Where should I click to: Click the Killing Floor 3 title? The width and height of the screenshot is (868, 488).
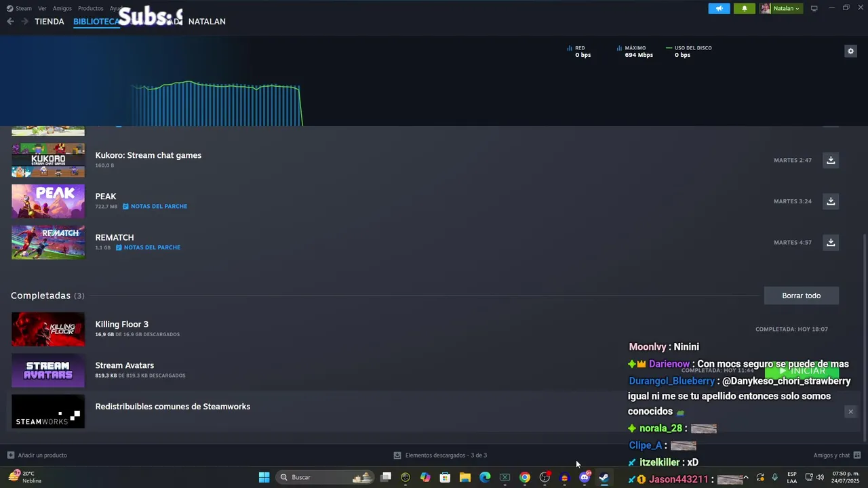[122, 324]
